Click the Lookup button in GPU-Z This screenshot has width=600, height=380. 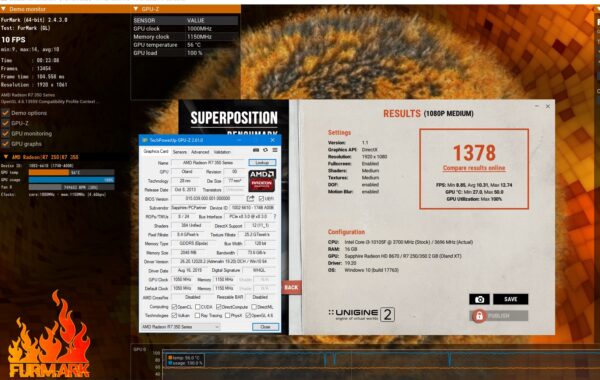262,163
